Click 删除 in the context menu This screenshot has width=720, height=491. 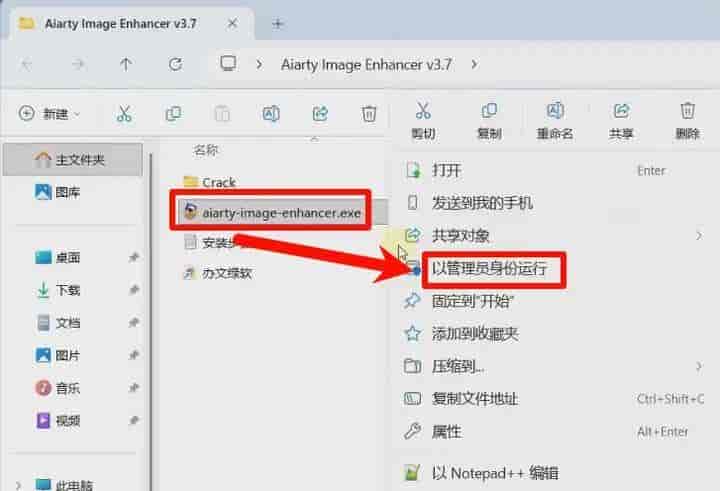pyautogui.click(x=687, y=121)
